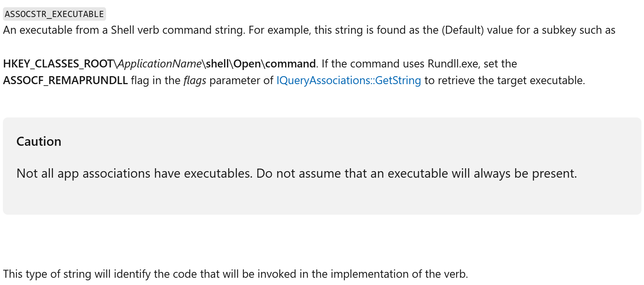Click the bold word command in registry path

click(290, 64)
